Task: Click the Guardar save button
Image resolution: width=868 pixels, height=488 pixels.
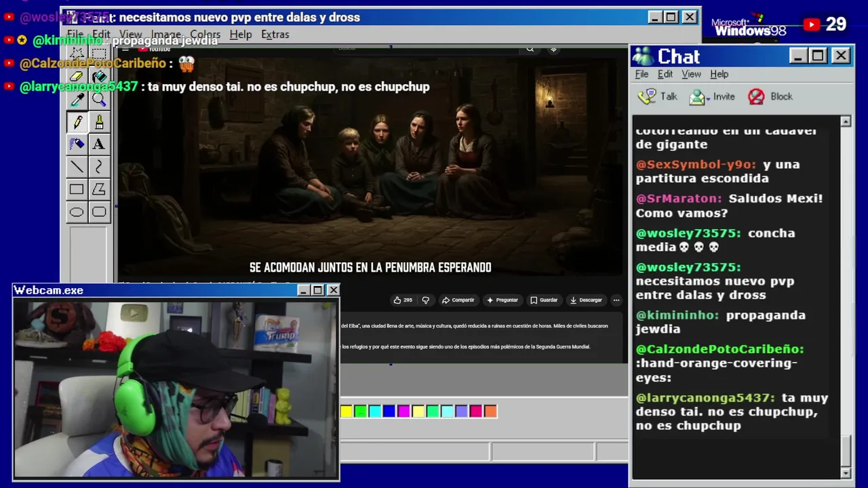Action: [544, 300]
